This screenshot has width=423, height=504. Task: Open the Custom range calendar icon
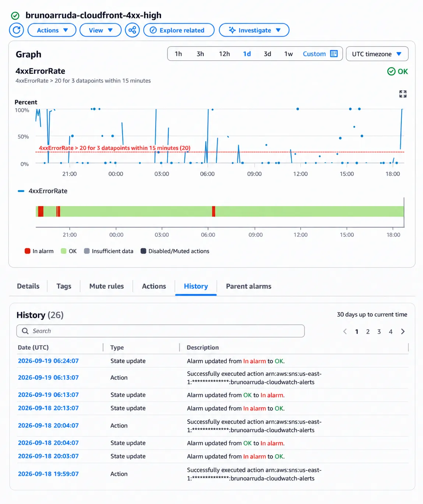[x=334, y=54]
